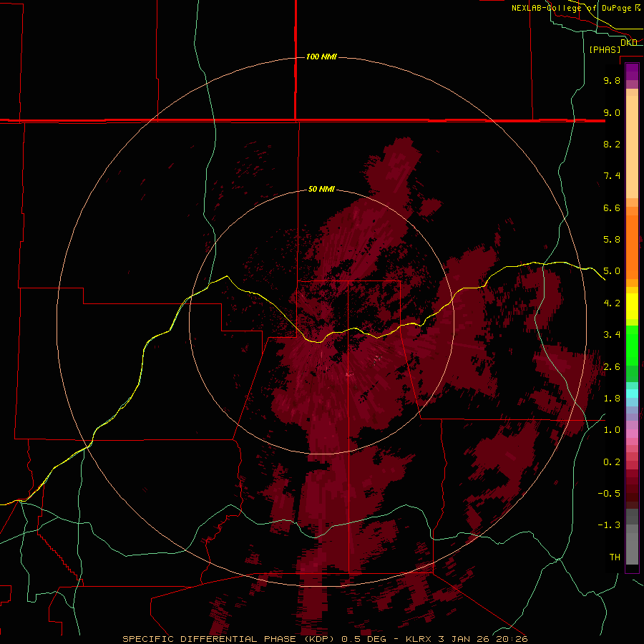Select the 1.8 scale value
Screen dimensions: 644x644
pos(612,399)
